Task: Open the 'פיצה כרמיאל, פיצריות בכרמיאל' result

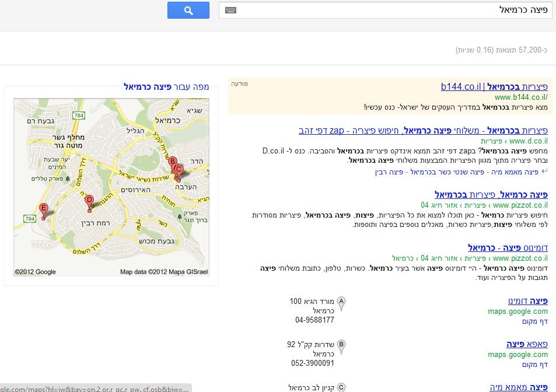Action: click(x=491, y=195)
